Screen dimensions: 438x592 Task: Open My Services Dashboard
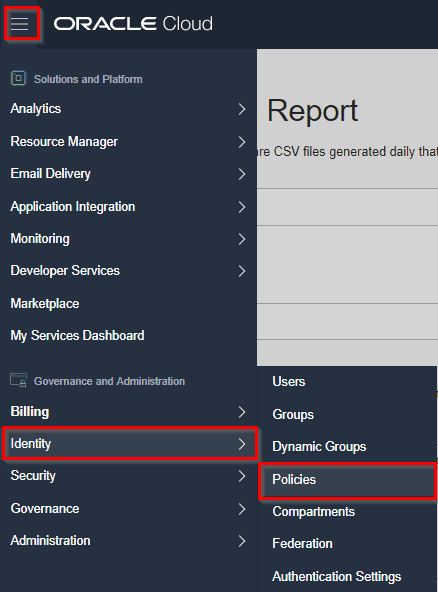[x=128, y=336]
